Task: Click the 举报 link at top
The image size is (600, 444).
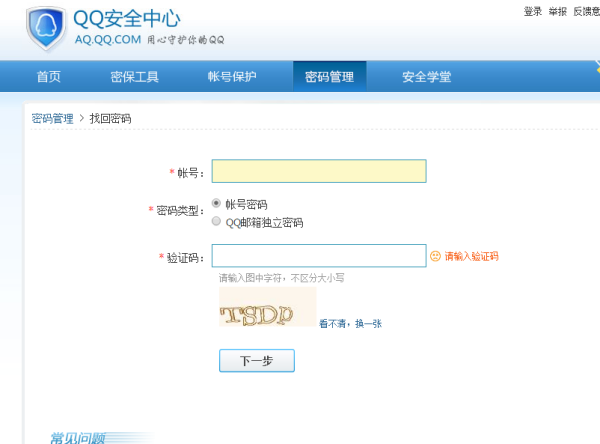Action: pyautogui.click(x=558, y=11)
